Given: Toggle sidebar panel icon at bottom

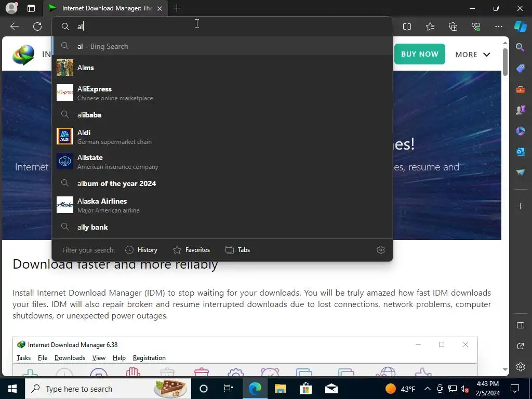Looking at the screenshot, I should click(520, 325).
